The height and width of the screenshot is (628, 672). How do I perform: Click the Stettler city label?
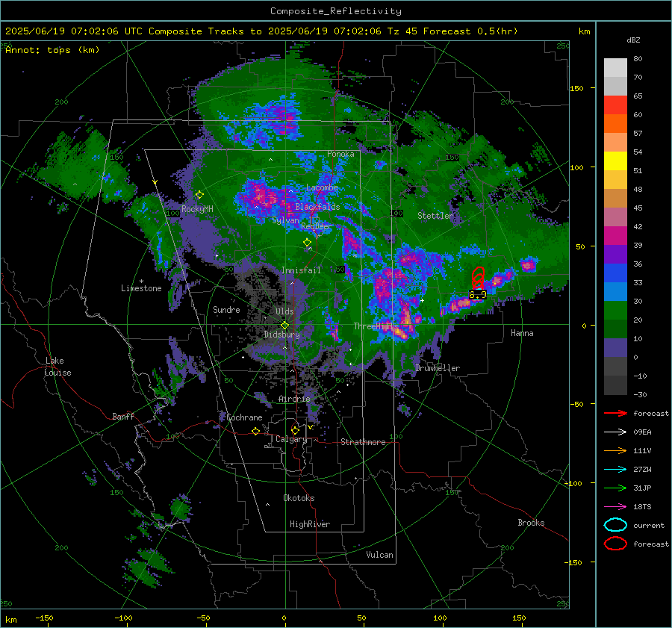435,216
